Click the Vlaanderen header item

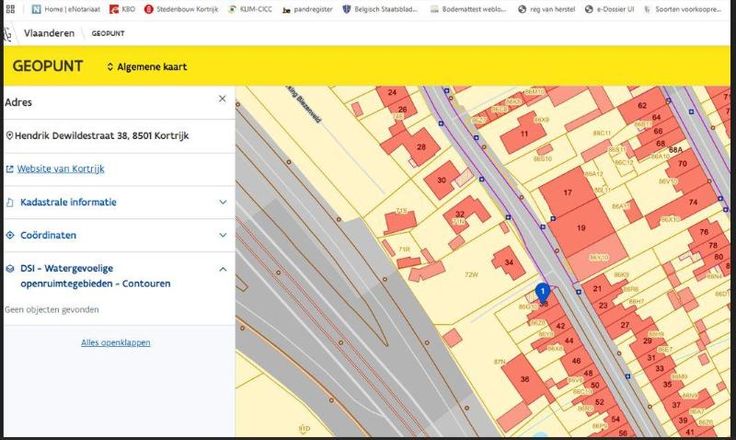(48, 33)
